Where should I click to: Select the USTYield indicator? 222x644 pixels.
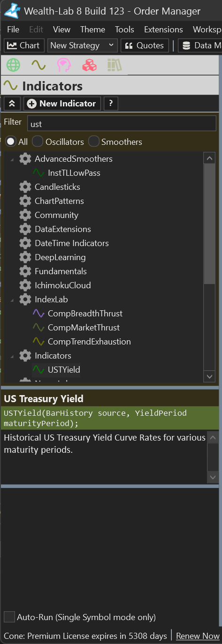pos(64,370)
